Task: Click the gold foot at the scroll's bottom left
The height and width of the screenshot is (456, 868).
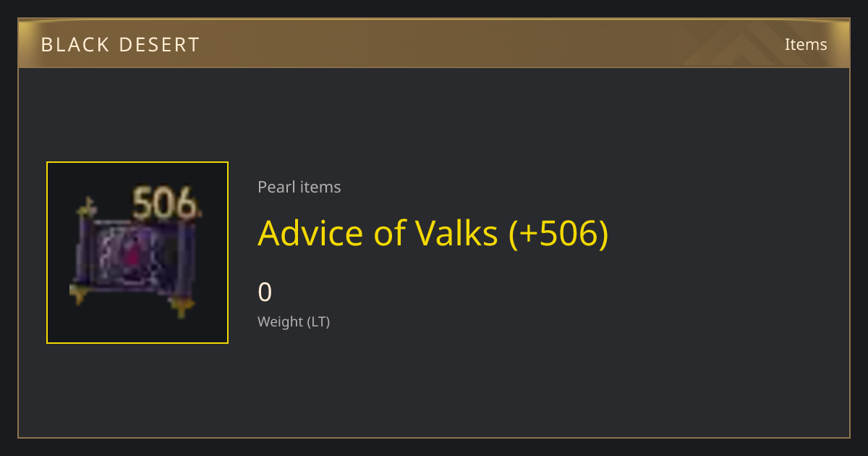Action: [x=81, y=294]
